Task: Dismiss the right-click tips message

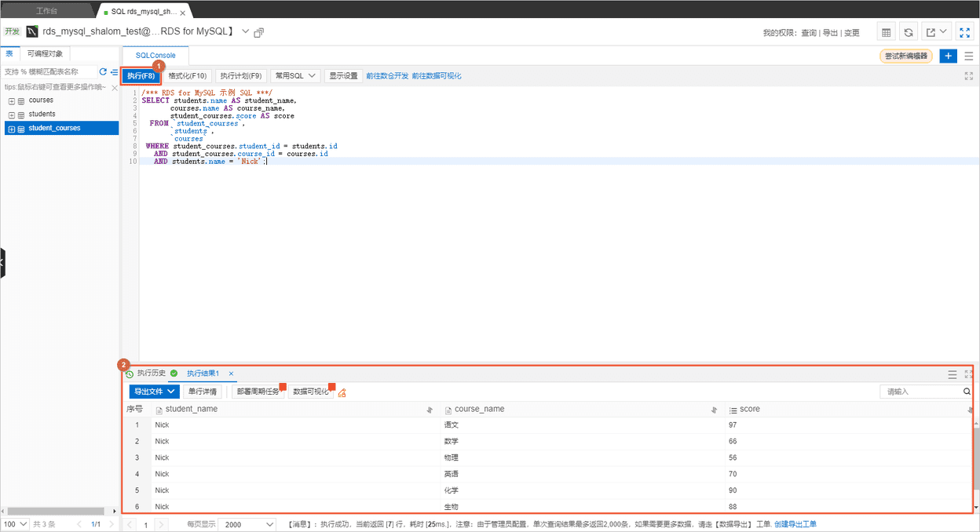Action: click(x=115, y=87)
